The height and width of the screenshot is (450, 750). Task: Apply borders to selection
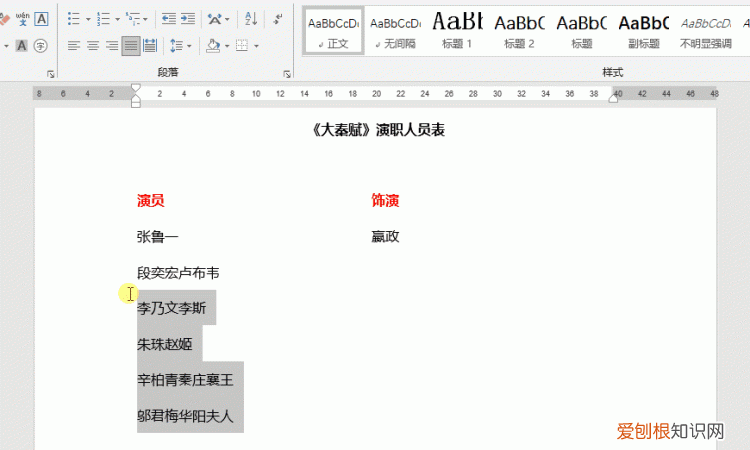point(242,46)
